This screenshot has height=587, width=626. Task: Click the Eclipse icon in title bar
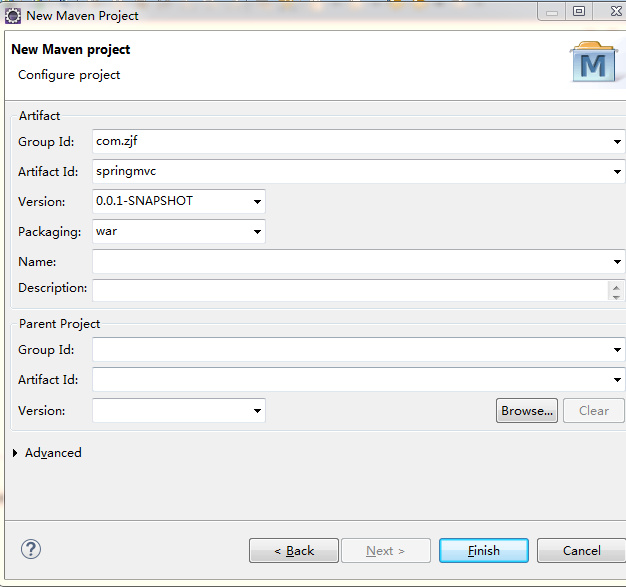point(13,16)
